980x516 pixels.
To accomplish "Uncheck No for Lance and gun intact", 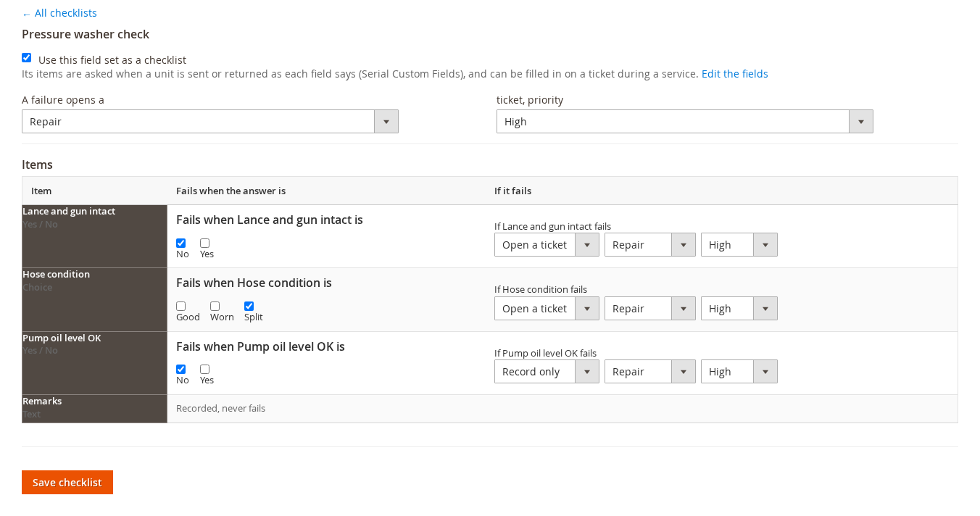I will (x=181, y=244).
